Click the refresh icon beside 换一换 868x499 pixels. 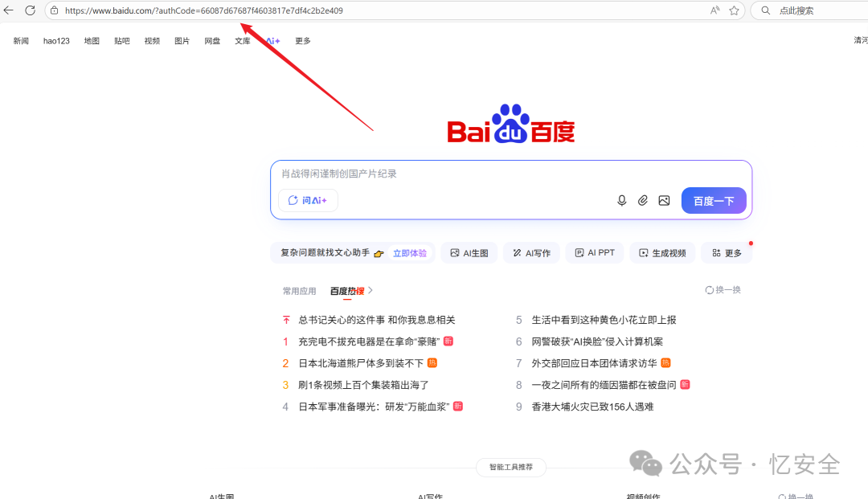[709, 290]
